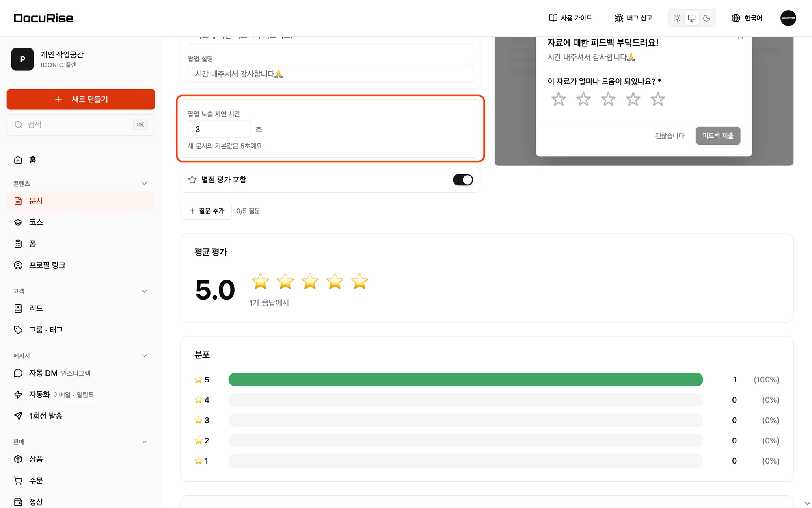
Task: Click the fifth yellow average rating star
Action: tap(360, 281)
